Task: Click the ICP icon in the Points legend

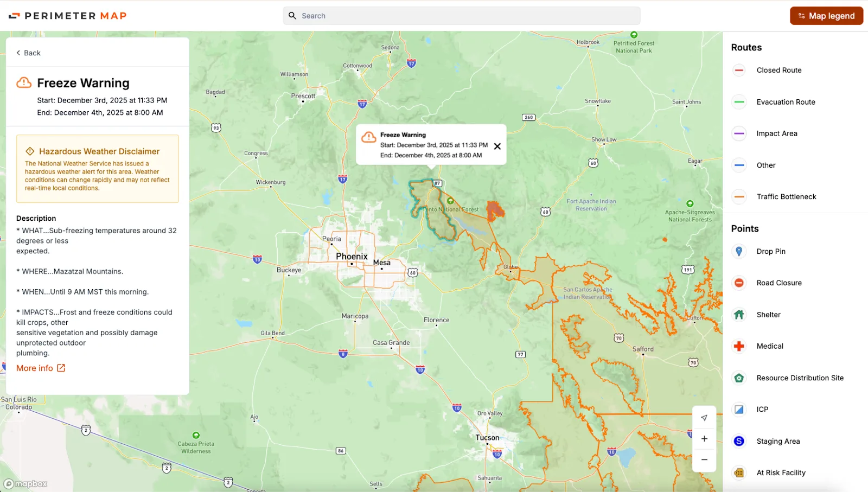Action: pos(738,409)
